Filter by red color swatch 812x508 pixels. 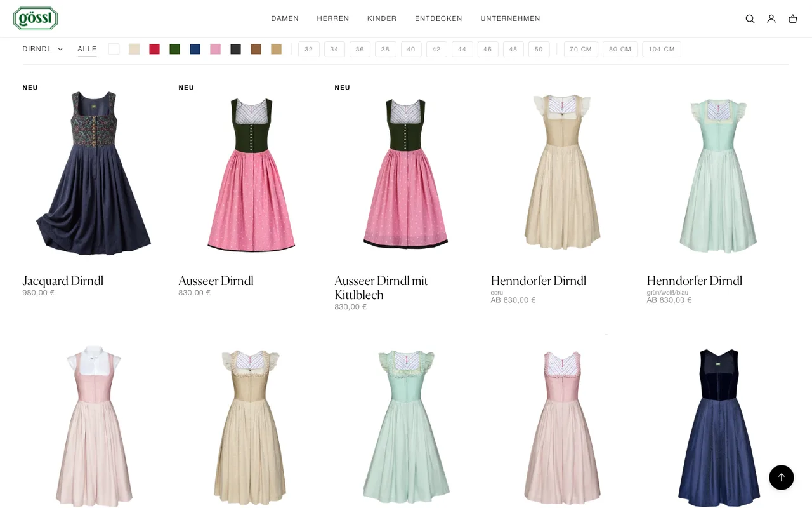[154, 49]
